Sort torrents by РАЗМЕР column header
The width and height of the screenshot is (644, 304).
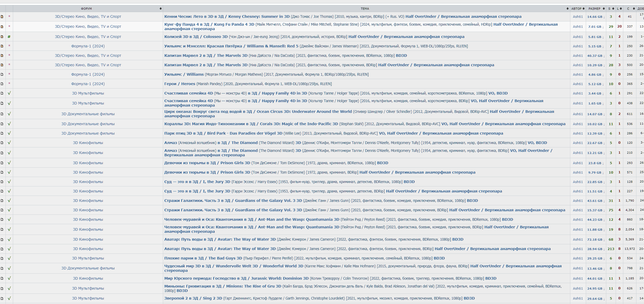coord(596,9)
